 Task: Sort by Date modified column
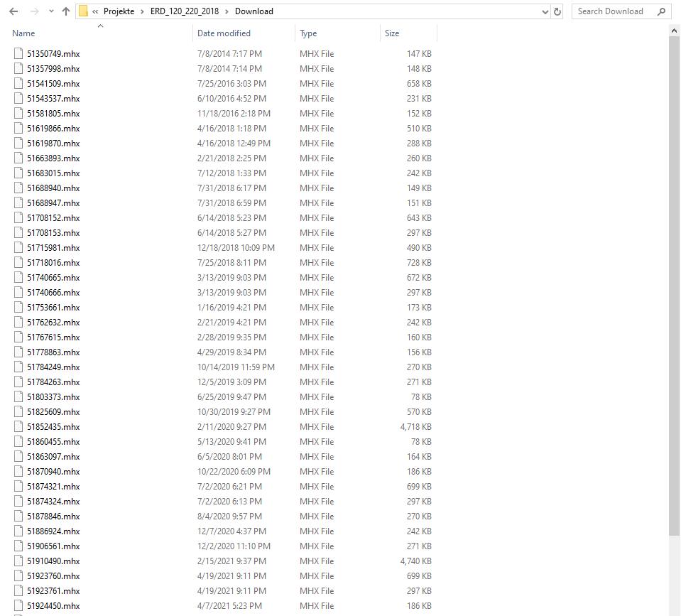[224, 33]
